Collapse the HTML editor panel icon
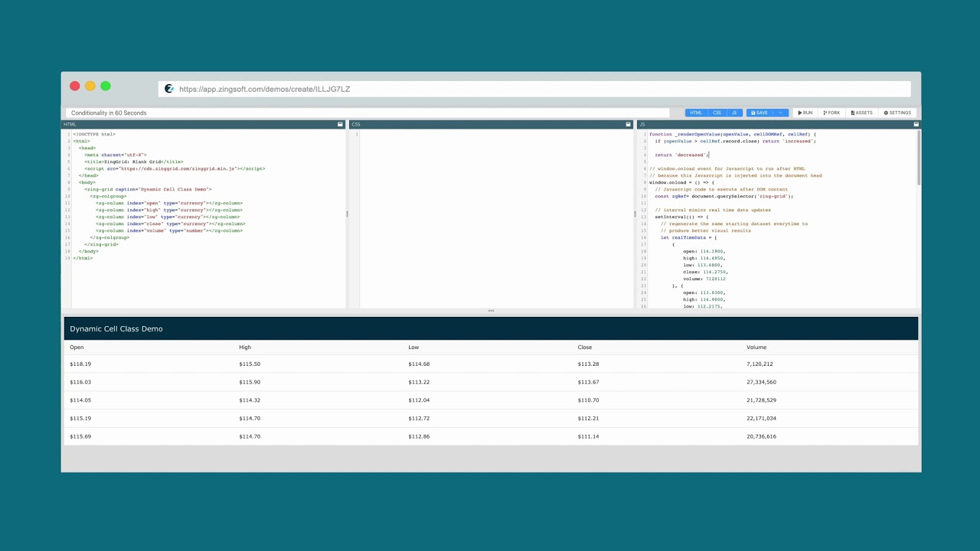The image size is (980, 551). [340, 124]
